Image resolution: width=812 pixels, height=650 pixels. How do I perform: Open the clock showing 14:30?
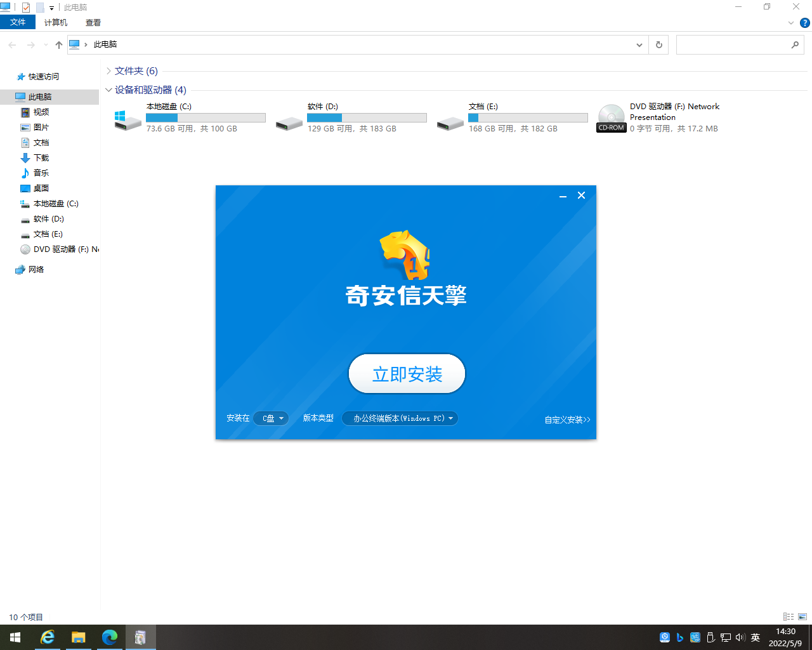coord(785,637)
